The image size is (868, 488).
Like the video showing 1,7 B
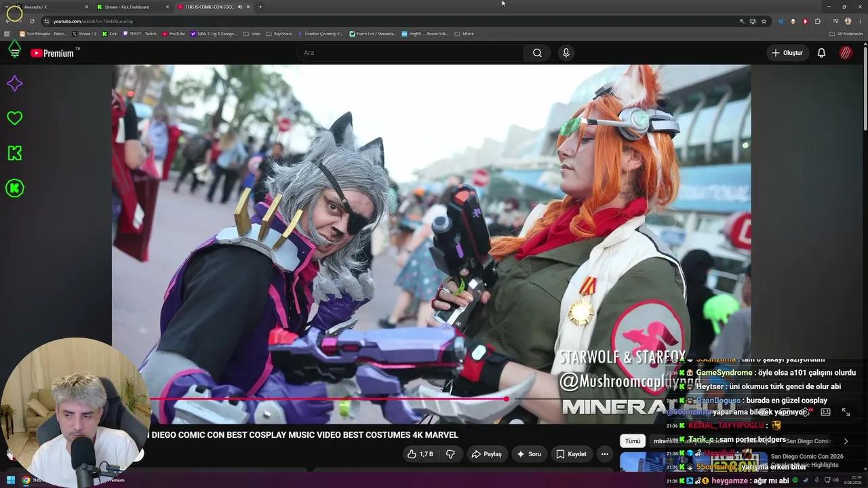pos(420,454)
